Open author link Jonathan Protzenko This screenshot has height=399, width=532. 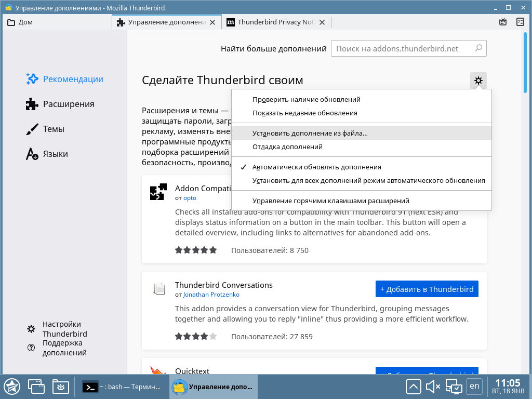[211, 295]
